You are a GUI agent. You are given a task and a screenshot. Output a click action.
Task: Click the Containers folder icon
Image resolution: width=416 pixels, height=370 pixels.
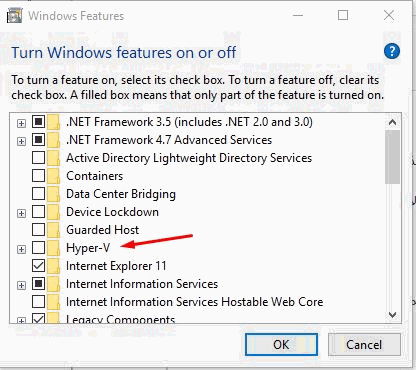tap(53, 176)
